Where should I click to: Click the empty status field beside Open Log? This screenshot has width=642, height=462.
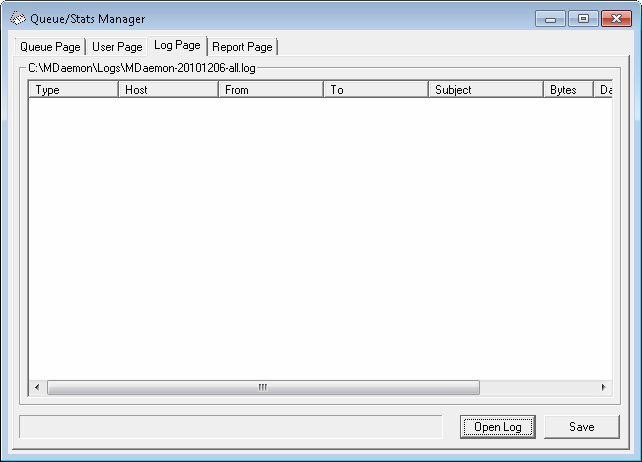click(x=230, y=427)
